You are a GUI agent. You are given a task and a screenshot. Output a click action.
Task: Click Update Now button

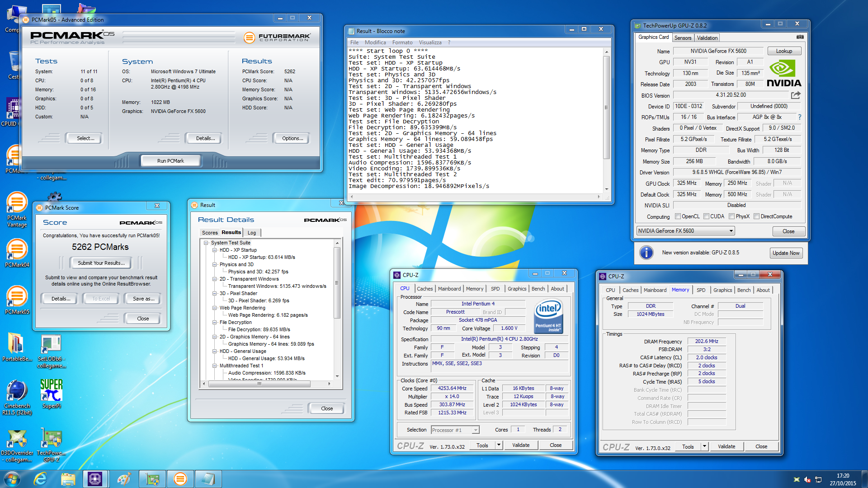pyautogui.click(x=786, y=253)
